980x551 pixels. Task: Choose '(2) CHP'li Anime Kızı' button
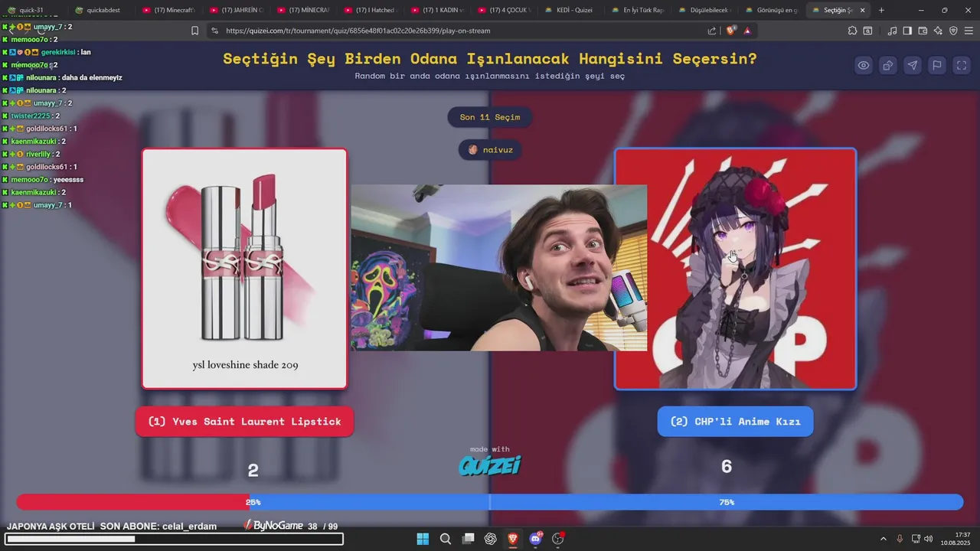click(735, 422)
